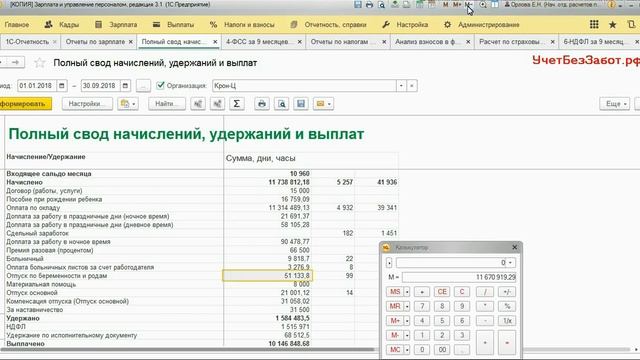Open Favorites with the star icon
Image resolution: width=640 pixels, height=360 pixels.
coord(613,24)
